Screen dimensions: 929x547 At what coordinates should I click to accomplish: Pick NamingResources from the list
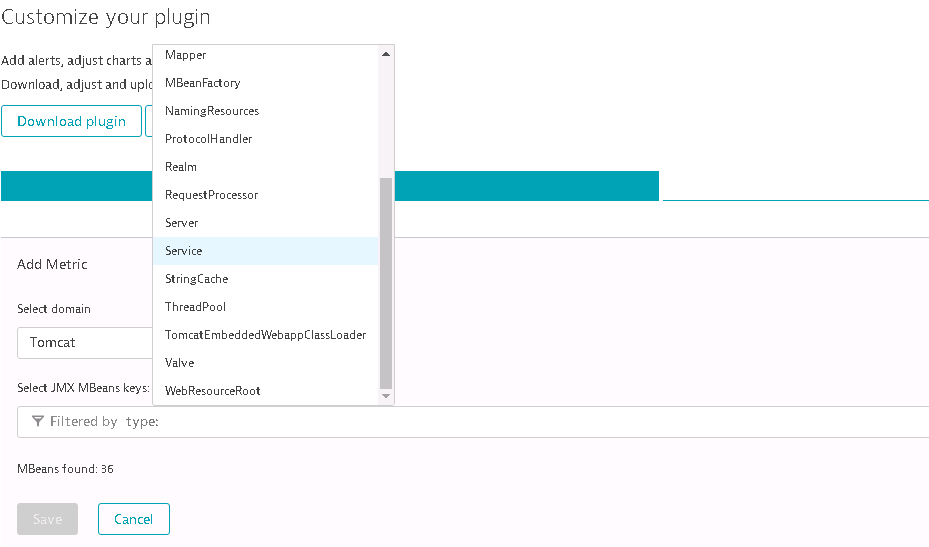pos(265,111)
